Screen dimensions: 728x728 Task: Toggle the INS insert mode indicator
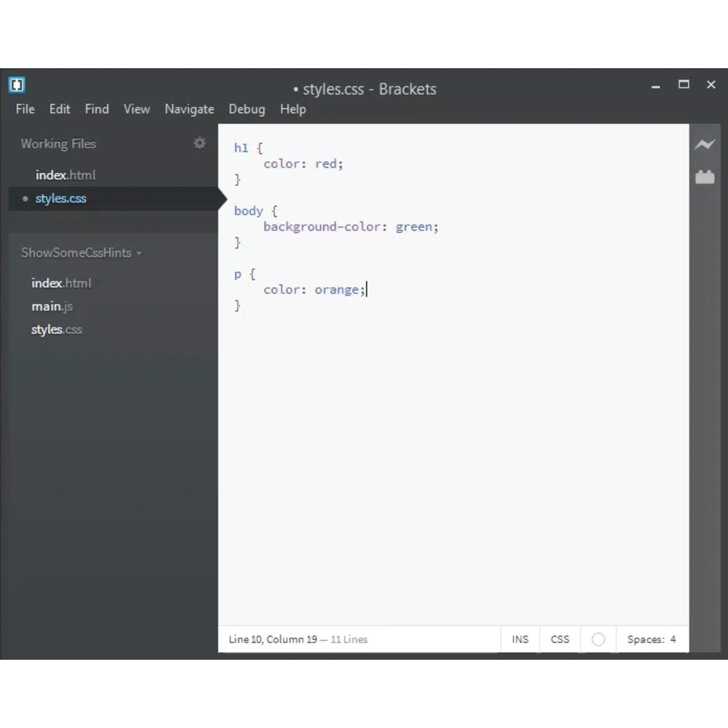520,639
